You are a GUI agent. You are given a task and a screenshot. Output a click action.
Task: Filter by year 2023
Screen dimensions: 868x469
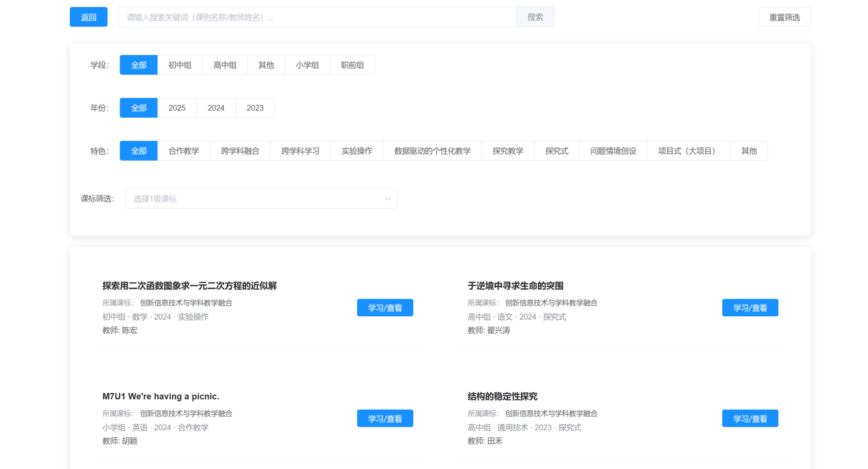pyautogui.click(x=255, y=108)
